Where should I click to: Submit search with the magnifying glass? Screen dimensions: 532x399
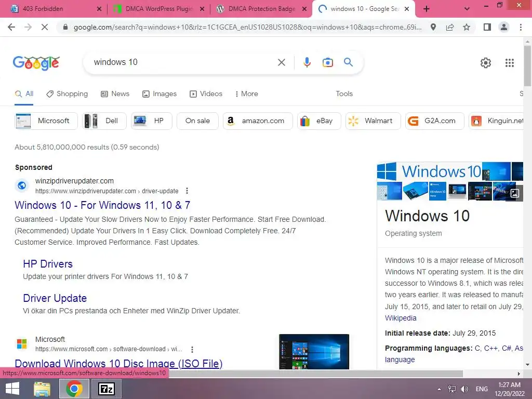click(348, 62)
